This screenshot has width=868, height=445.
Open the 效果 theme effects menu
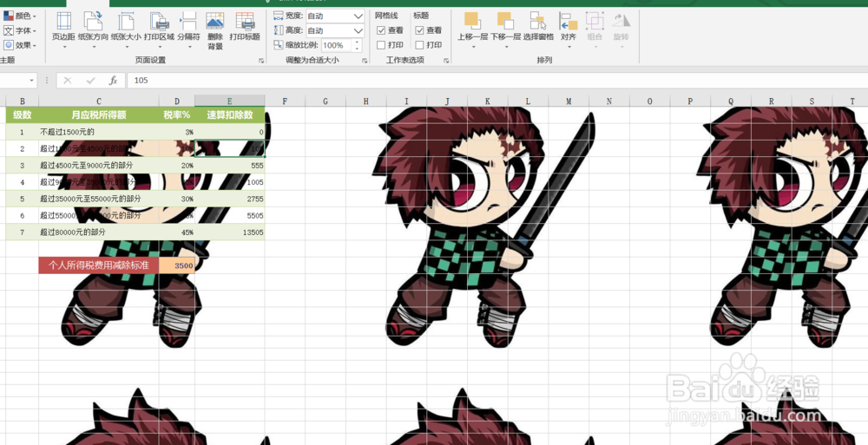pos(20,45)
